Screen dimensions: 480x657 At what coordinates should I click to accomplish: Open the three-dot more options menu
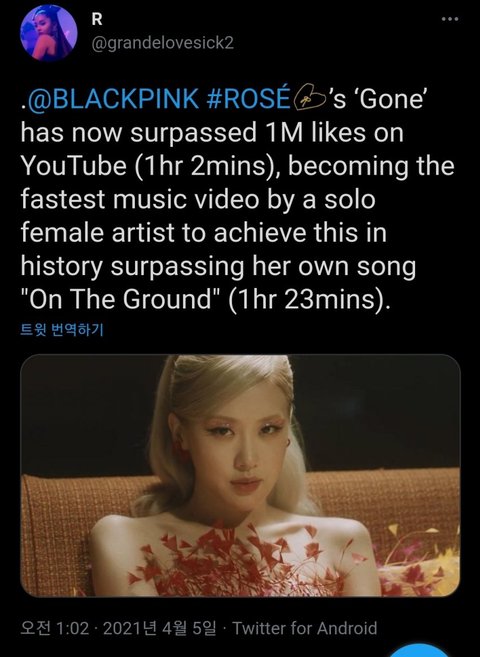click(450, 19)
